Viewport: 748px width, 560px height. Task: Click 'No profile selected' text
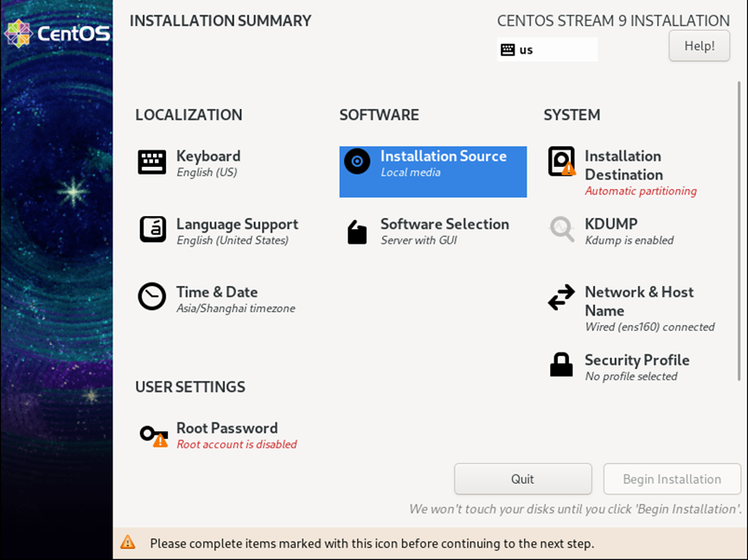click(x=631, y=377)
